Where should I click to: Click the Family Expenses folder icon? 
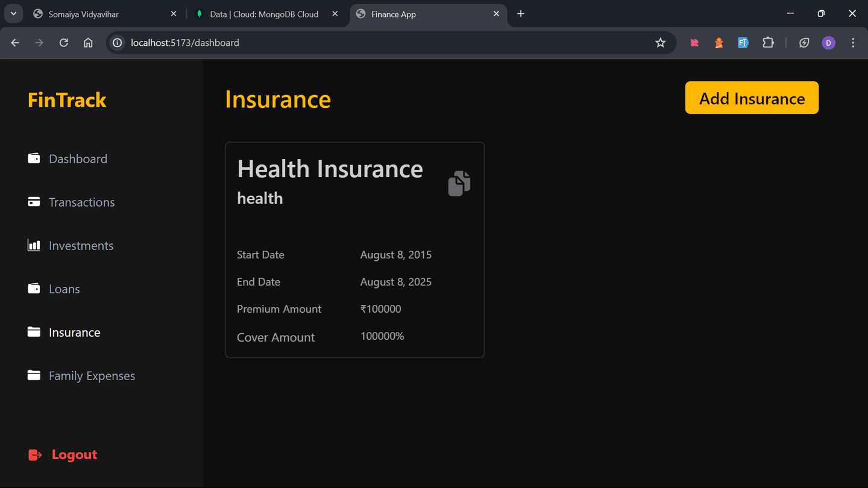[34, 375]
